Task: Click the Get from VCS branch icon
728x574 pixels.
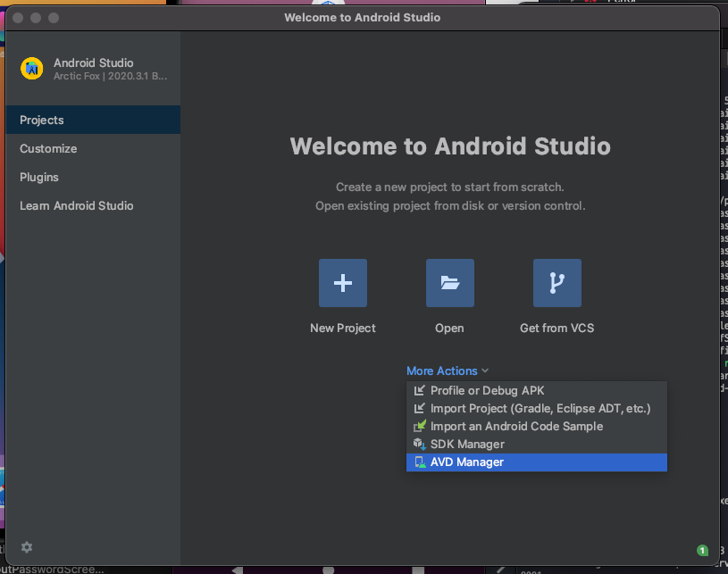Action: pos(557,283)
